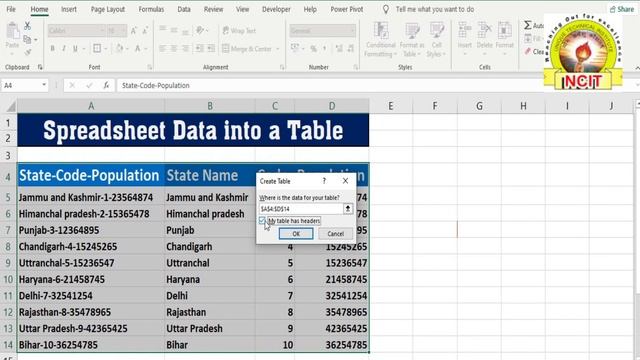Switch to the Data tab
Screen dimensions: 640x360
tap(184, 9)
